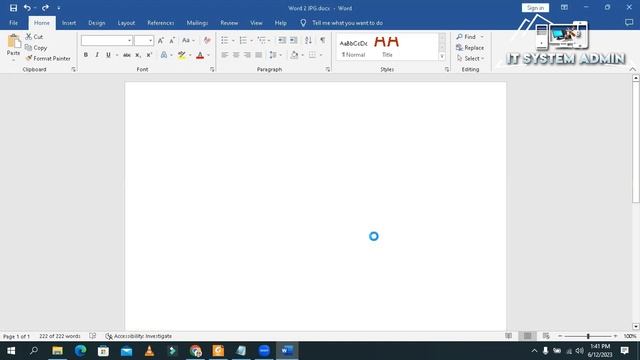Open Find in Editing group
The width and height of the screenshot is (640, 360).
tap(466, 37)
